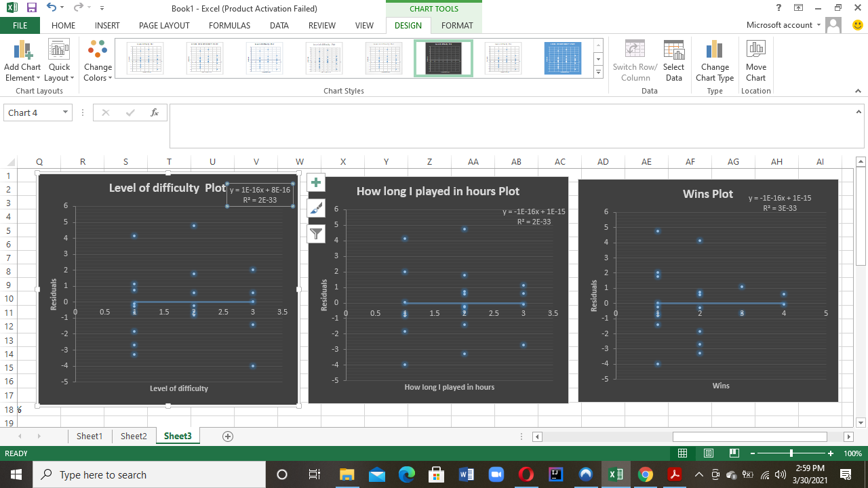Collapse the ribbon
The height and width of the screenshot is (488, 868).
pyautogui.click(x=858, y=91)
